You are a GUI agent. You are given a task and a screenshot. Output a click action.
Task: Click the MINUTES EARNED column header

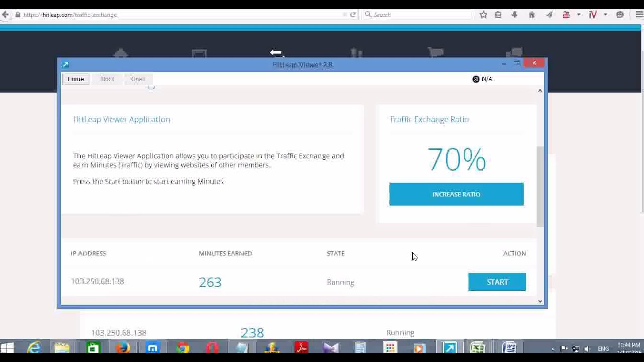pos(225,253)
